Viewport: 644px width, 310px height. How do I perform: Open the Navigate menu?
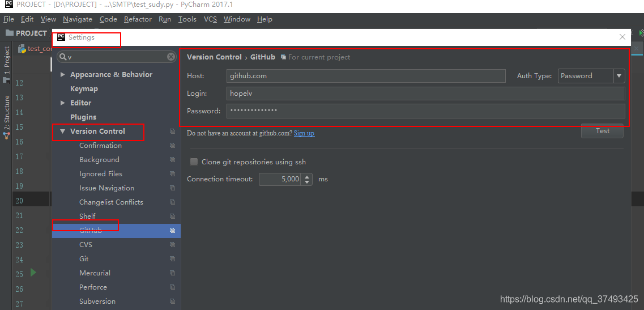click(78, 19)
